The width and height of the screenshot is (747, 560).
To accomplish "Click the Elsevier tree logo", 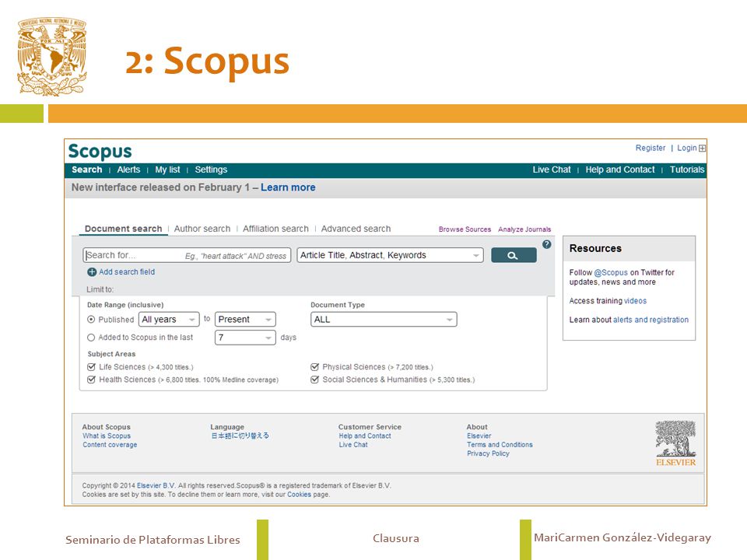I will tap(675, 443).
